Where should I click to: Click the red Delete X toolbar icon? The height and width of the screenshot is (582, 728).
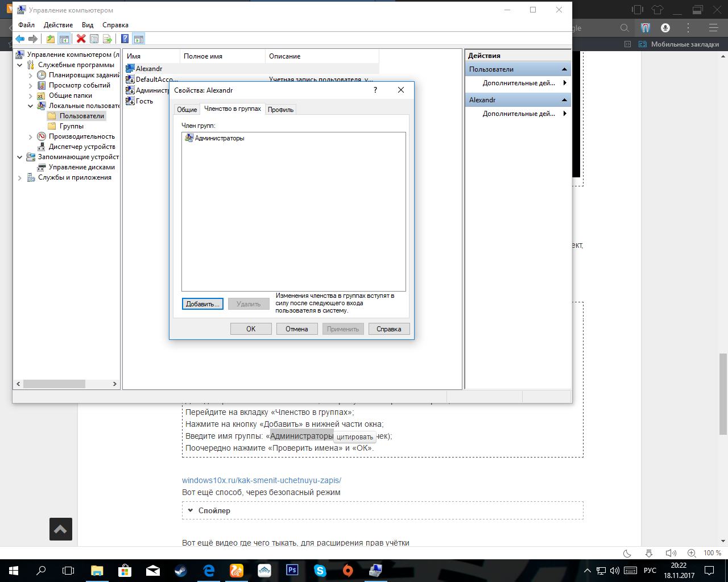point(81,39)
